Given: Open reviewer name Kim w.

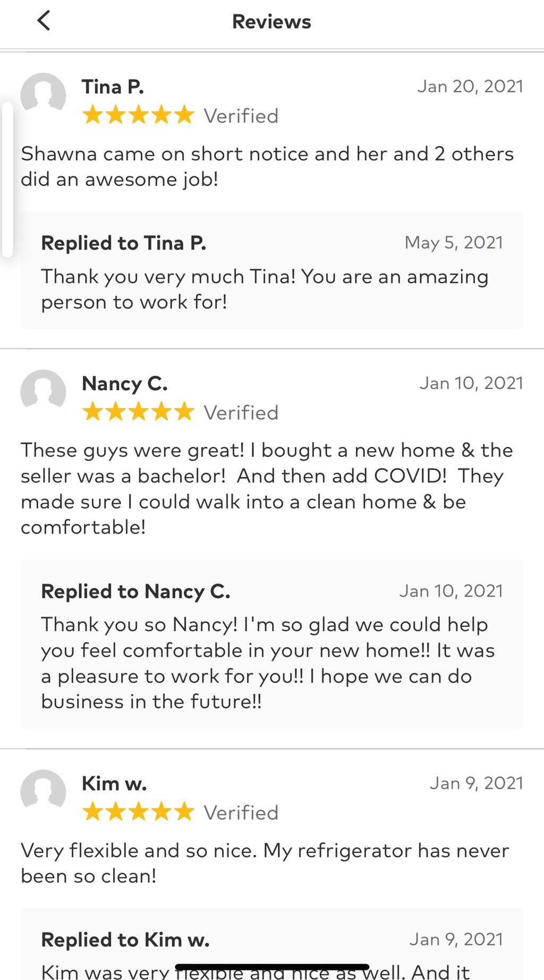Looking at the screenshot, I should [x=114, y=783].
